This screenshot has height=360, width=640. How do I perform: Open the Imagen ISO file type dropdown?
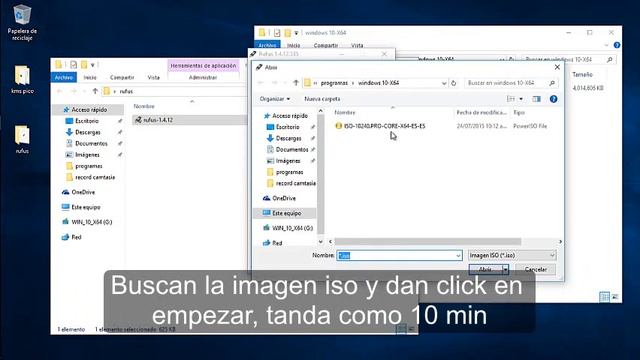coord(512,256)
